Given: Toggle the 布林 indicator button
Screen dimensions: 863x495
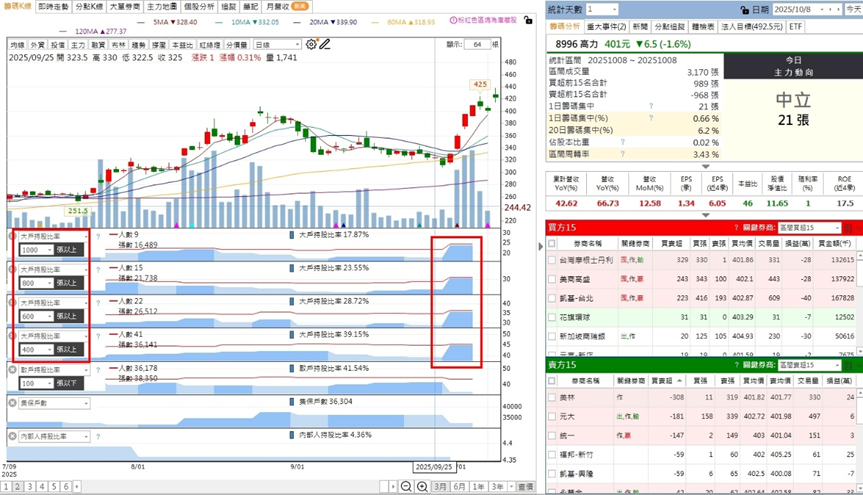Looking at the screenshot, I should (118, 45).
